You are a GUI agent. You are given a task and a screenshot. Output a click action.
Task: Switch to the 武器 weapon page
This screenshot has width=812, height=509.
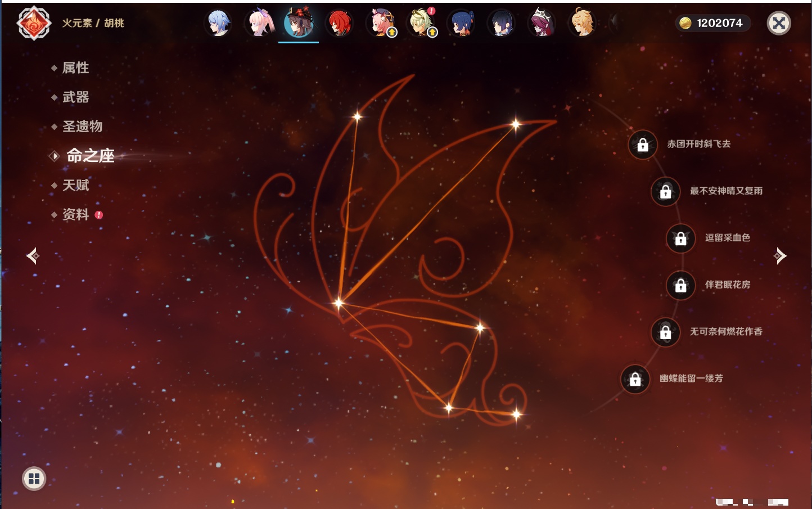pos(75,97)
